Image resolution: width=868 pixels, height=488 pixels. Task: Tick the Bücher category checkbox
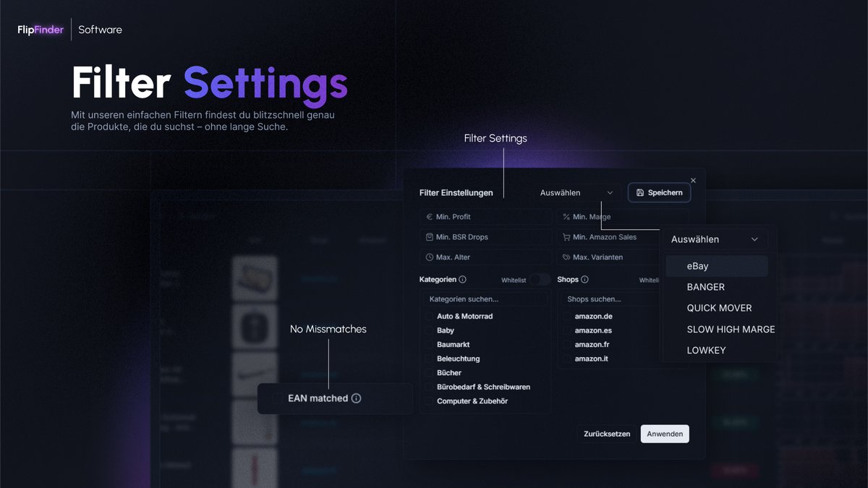[x=429, y=373]
